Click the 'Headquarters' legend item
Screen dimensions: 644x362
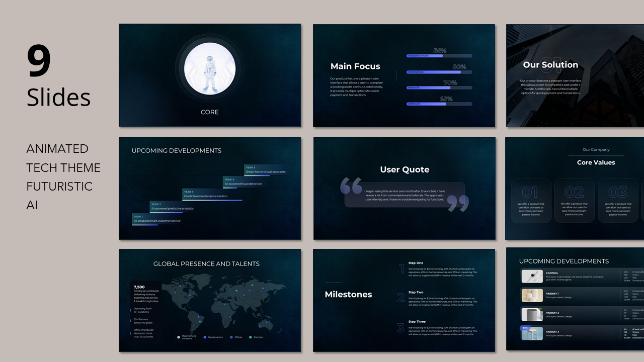pos(213,337)
